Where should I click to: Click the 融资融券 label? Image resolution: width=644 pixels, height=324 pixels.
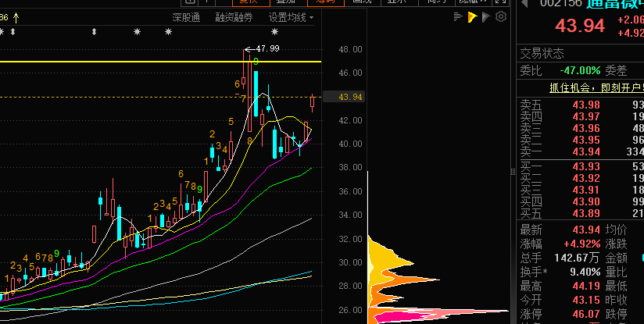coord(234,18)
